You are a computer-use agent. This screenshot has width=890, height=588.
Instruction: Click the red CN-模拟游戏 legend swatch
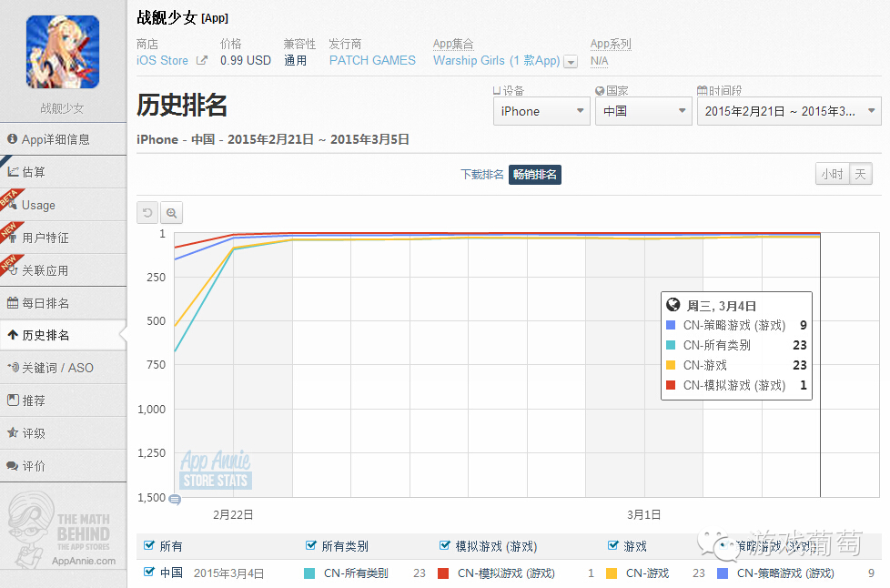tap(443, 573)
